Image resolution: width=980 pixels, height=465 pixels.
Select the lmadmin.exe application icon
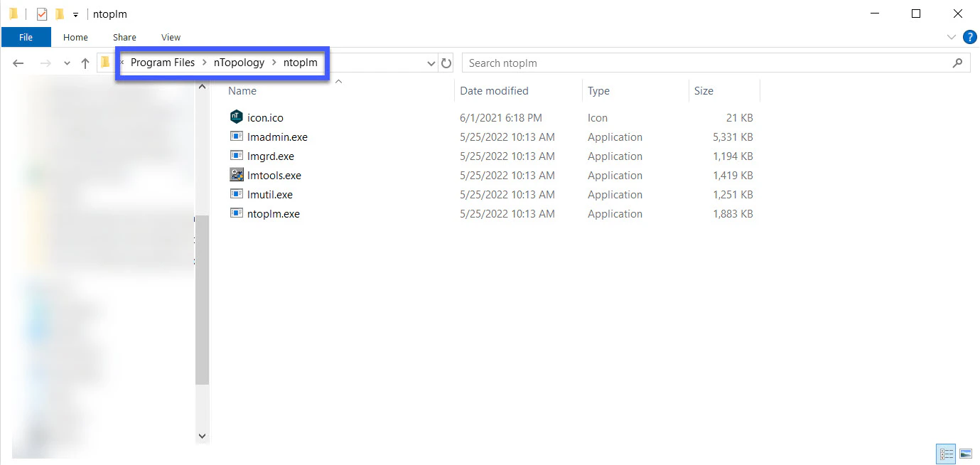237,137
